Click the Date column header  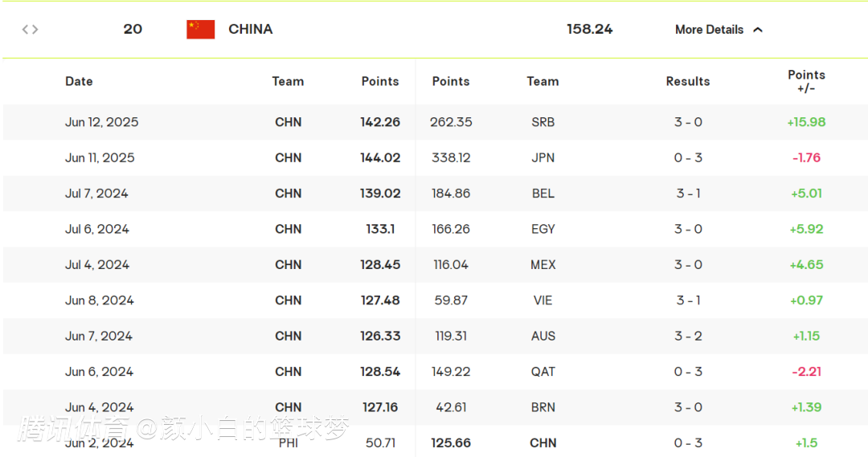[x=79, y=81]
